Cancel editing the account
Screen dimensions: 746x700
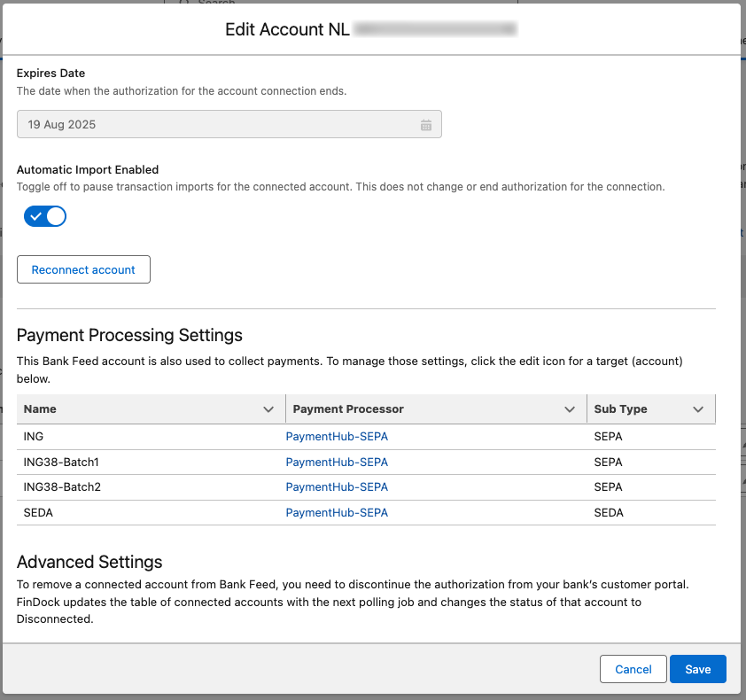click(633, 669)
